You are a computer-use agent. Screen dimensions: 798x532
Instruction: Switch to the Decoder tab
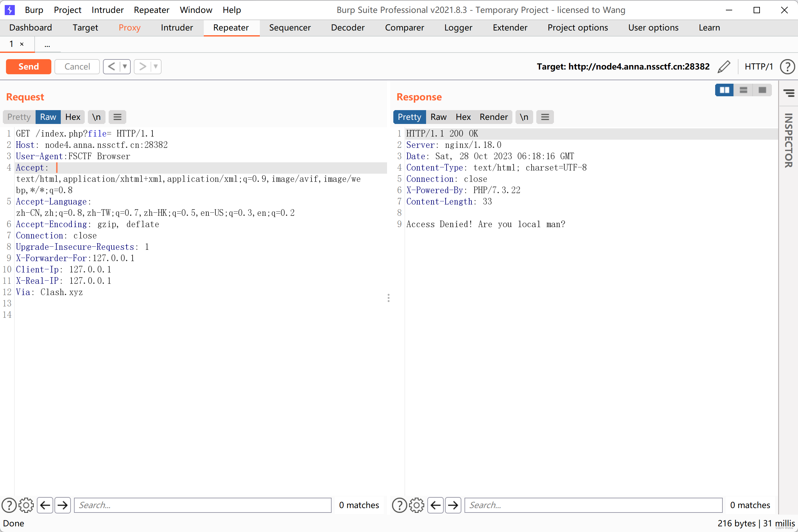(x=347, y=27)
